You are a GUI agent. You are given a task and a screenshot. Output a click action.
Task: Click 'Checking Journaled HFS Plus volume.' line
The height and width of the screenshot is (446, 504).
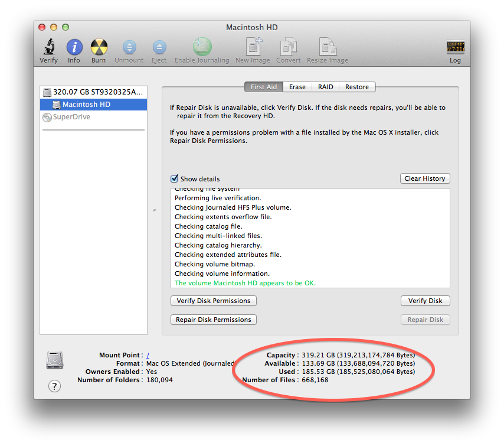(x=233, y=207)
